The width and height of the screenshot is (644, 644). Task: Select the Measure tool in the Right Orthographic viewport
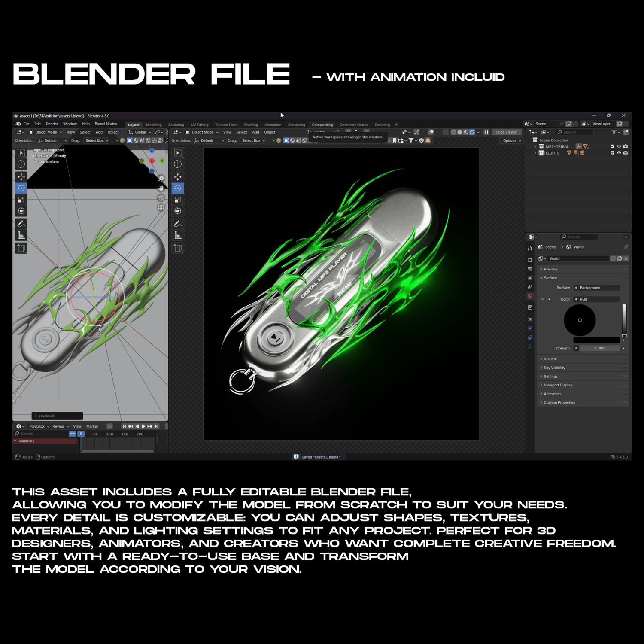pos(21,235)
